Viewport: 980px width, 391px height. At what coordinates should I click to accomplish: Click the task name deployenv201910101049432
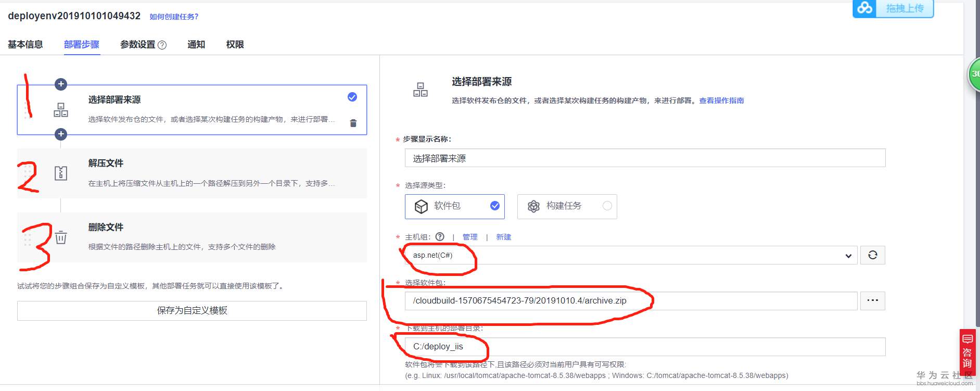click(74, 16)
